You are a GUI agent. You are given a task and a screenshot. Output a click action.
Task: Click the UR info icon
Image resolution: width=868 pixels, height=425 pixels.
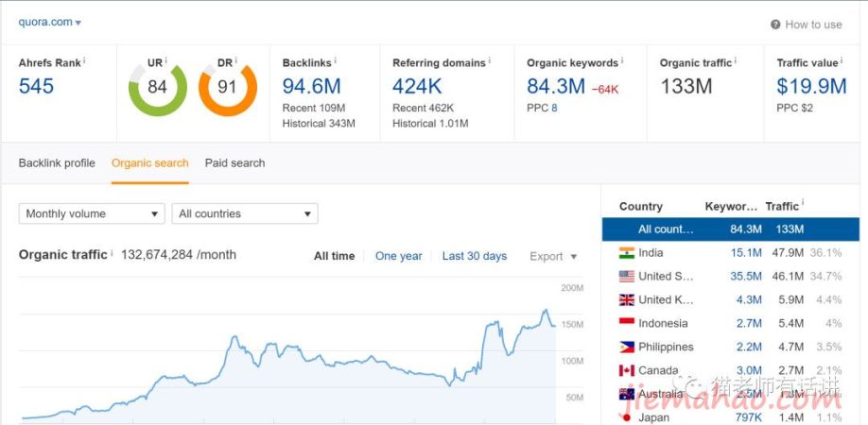click(x=165, y=59)
